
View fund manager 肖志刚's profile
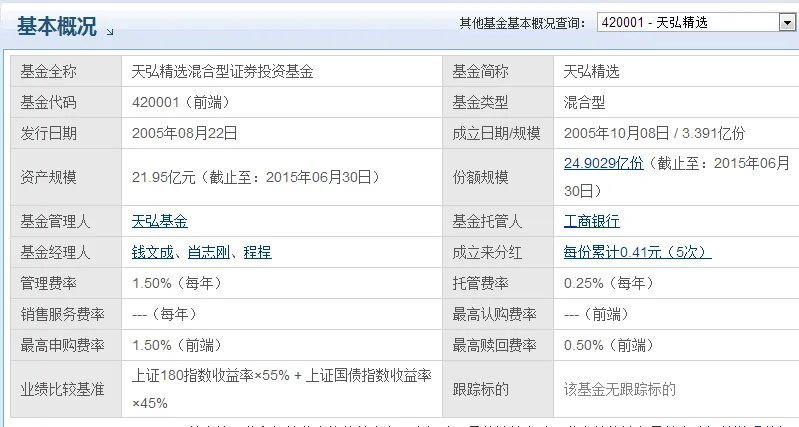pos(208,252)
